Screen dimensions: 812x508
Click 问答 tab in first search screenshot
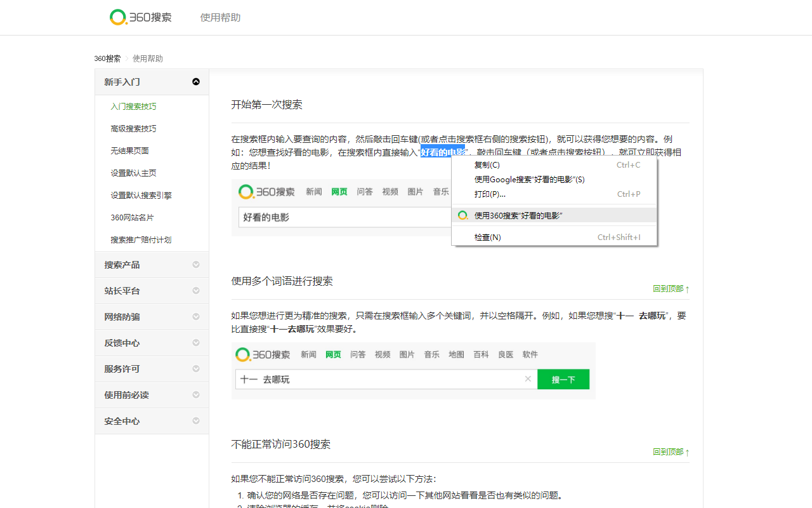tap(365, 192)
